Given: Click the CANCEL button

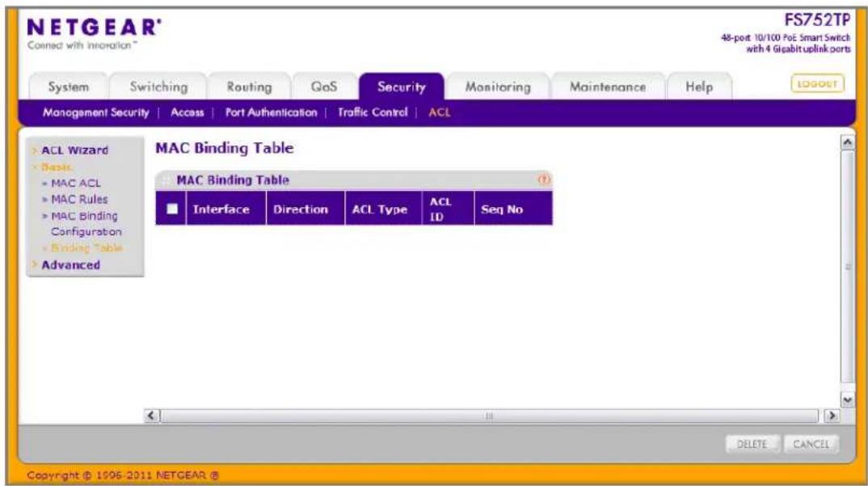Looking at the screenshot, I should pyautogui.click(x=811, y=444).
